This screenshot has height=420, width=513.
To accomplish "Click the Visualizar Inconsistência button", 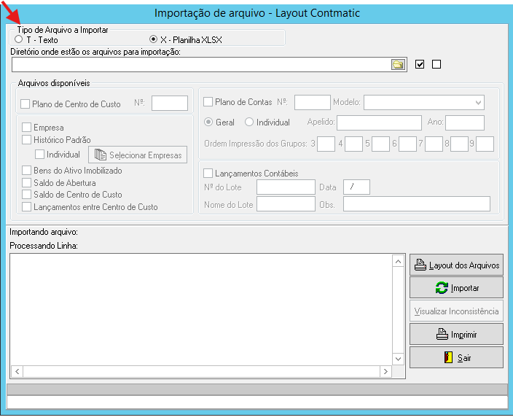I will pyautogui.click(x=456, y=311).
